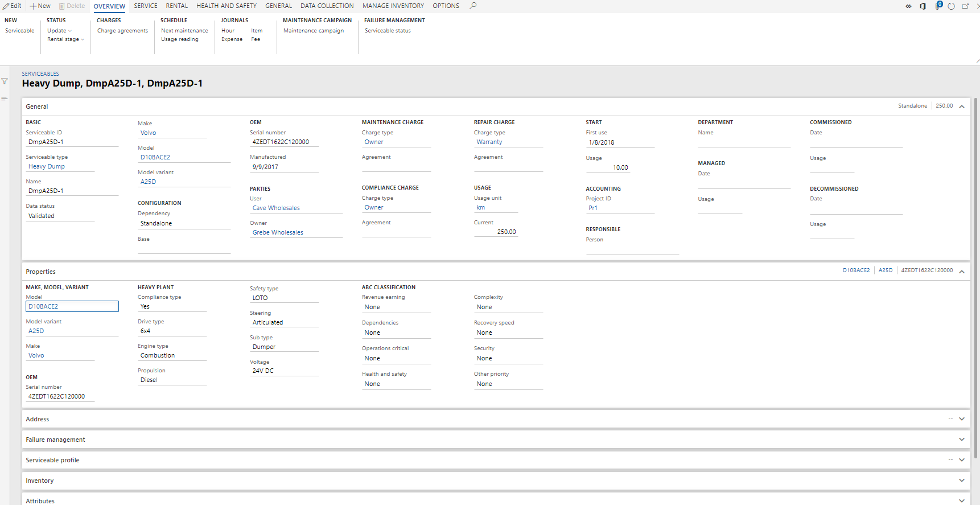Click the Serviceable ID field DmpA25D-1

[x=72, y=142]
